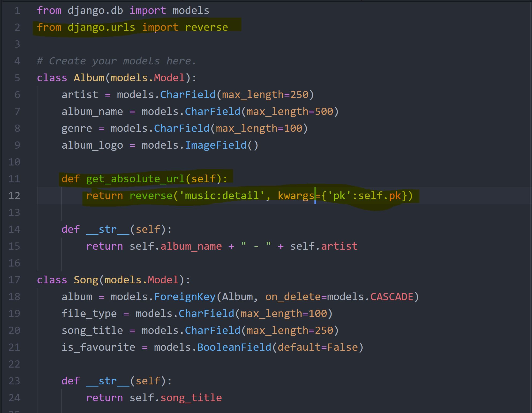Click the Song class name in its definition

(86, 280)
